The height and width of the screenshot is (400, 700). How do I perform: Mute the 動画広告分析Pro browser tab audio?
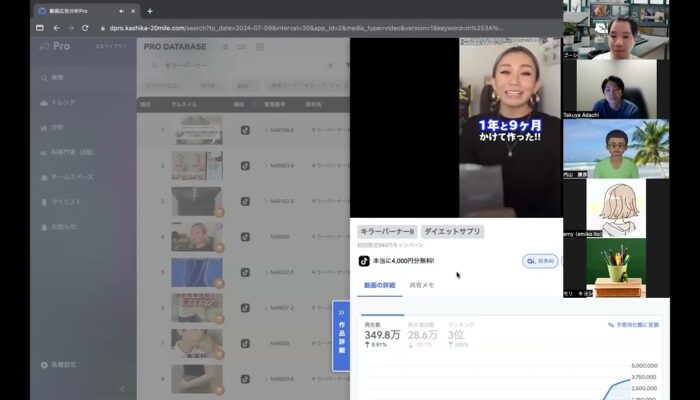(121, 11)
